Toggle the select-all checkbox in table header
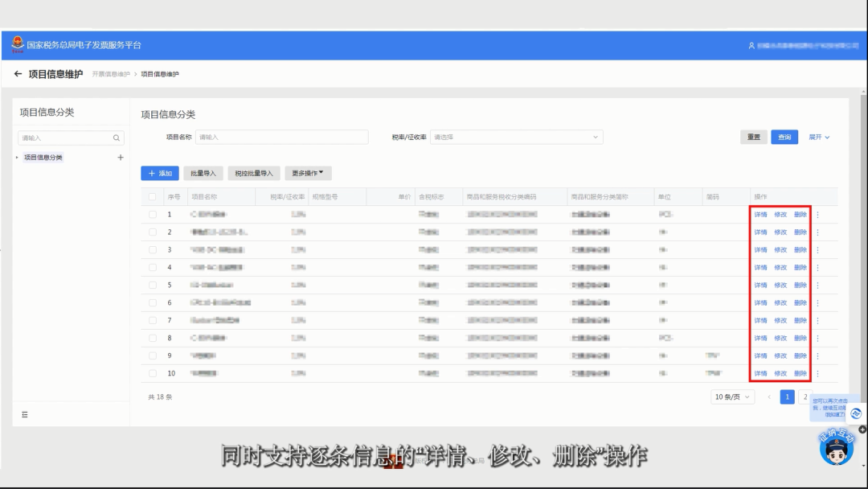868x489 pixels. (x=153, y=197)
